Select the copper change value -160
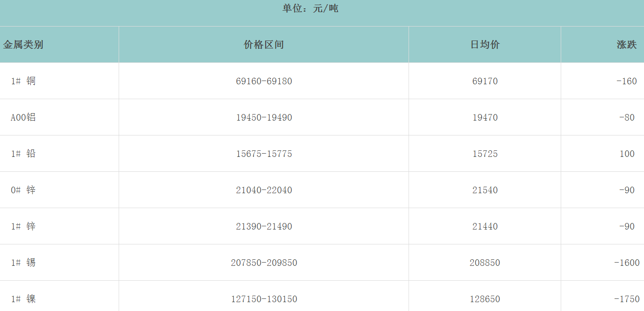644x311 pixels. click(626, 81)
